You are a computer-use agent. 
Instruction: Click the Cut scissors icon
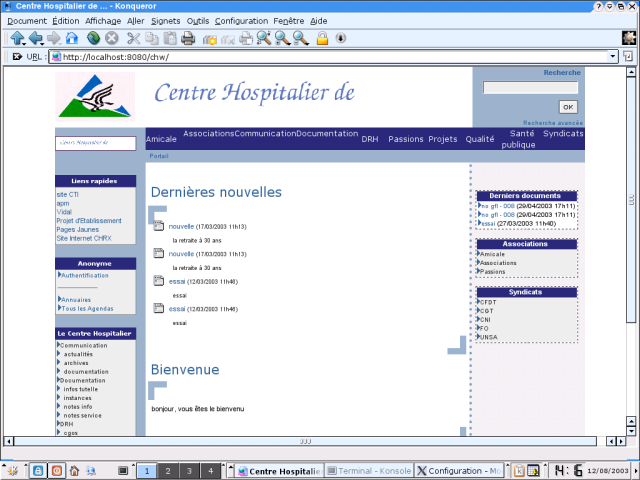pos(133,38)
